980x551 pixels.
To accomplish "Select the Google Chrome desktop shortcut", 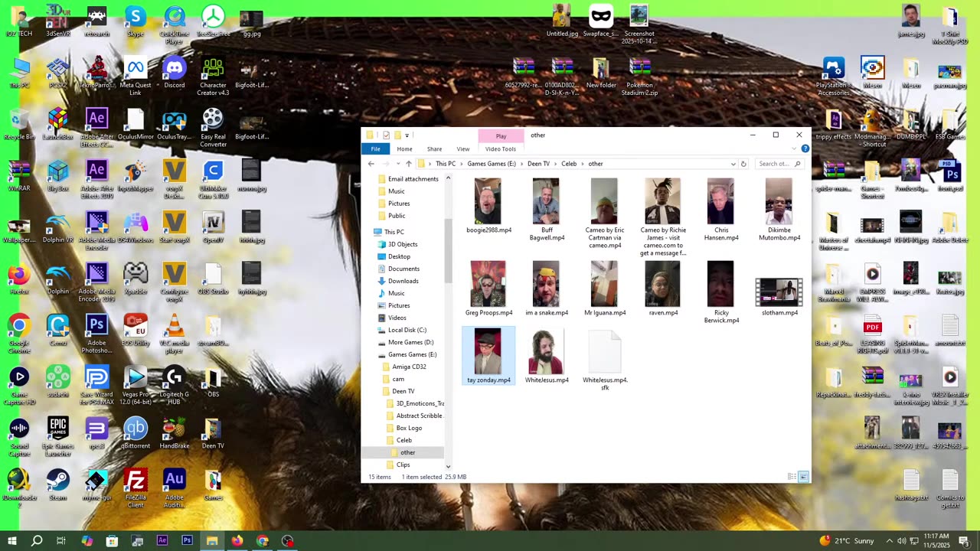I will point(19,334).
